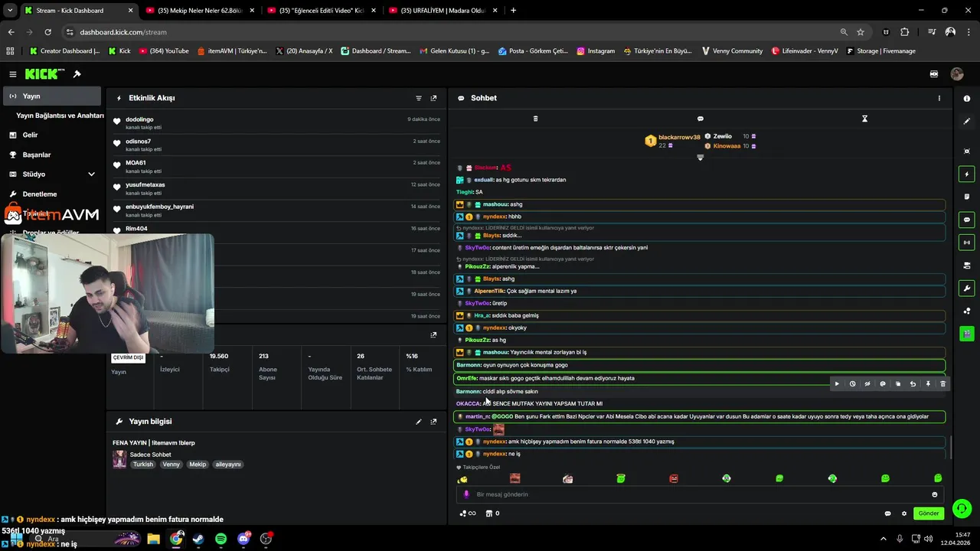980x551 pixels.
Task: Toggle the lightning bolt widget in right sidebar
Action: pyautogui.click(x=967, y=174)
